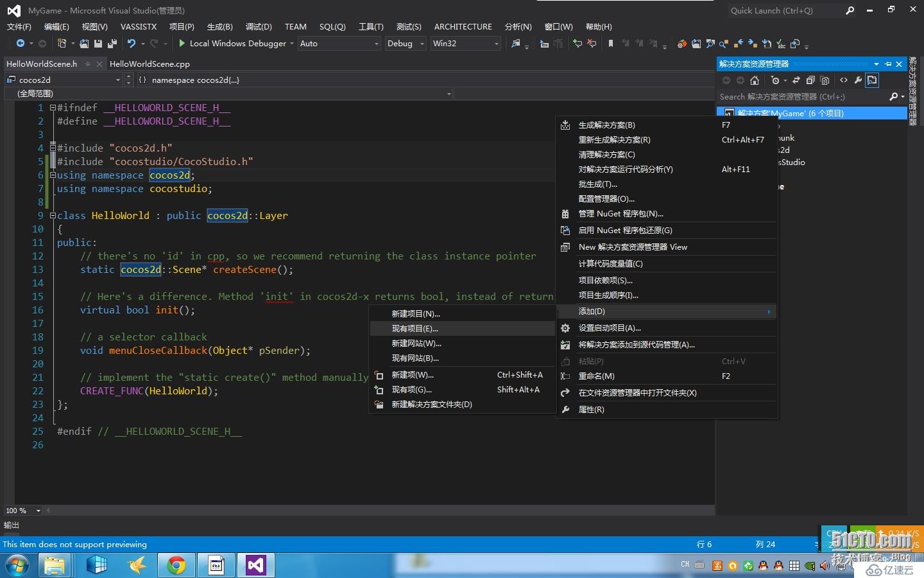The height and width of the screenshot is (578, 924).
Task: Choose 新建解决方案文件夹(D) from submenu
Action: pos(463,404)
